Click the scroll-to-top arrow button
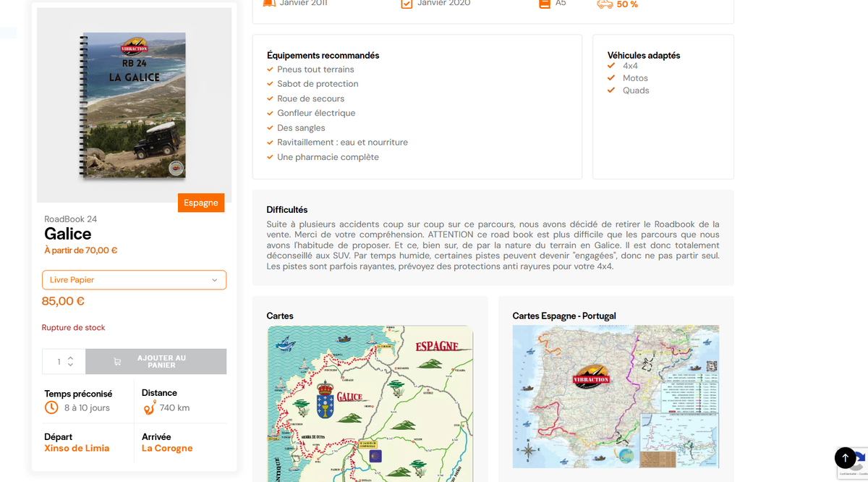The height and width of the screenshot is (482, 868). pos(845,458)
